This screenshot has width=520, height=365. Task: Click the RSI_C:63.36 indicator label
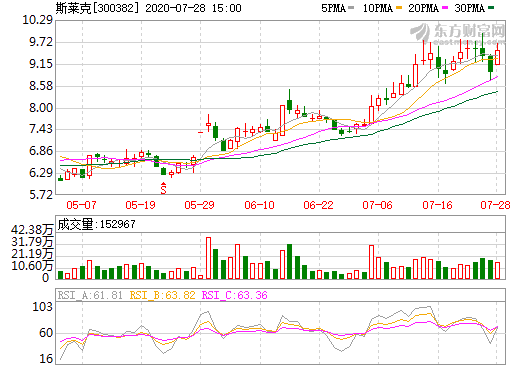235,295
